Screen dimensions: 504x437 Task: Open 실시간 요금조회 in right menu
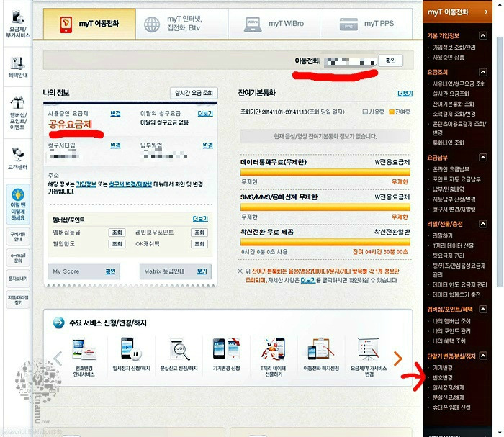451,94
